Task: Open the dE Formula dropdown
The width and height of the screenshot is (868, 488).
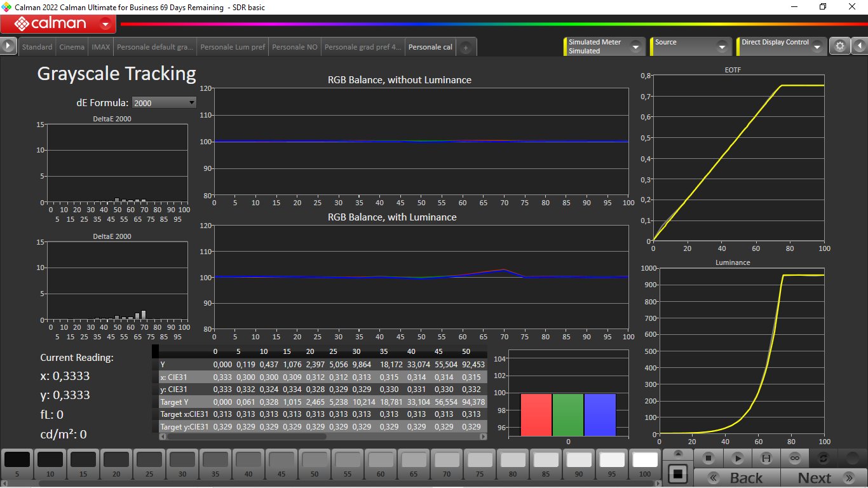Action: tap(163, 103)
